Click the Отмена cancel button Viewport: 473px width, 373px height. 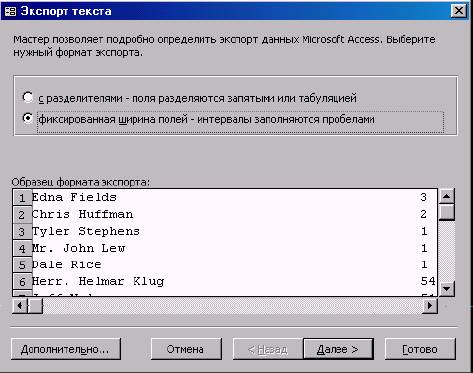click(186, 349)
